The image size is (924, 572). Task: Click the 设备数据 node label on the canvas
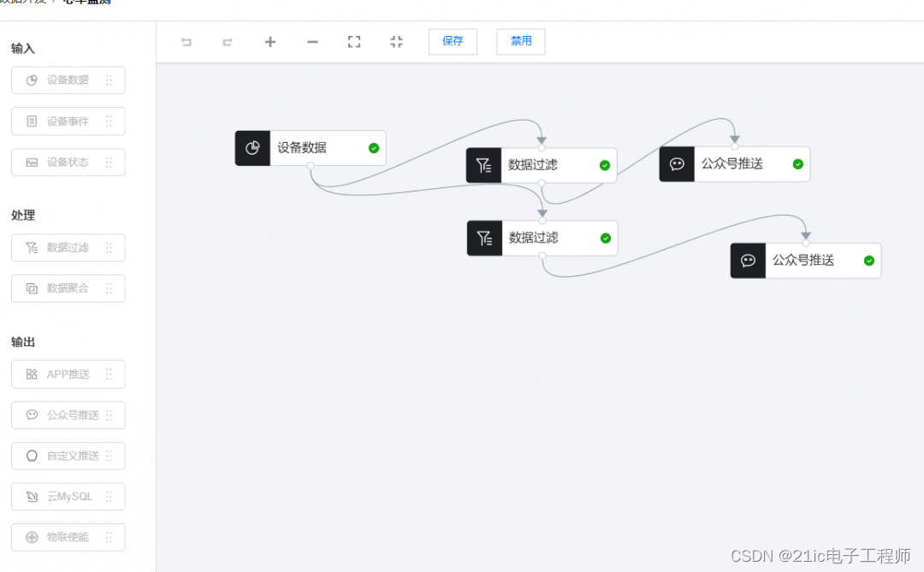[x=302, y=148]
